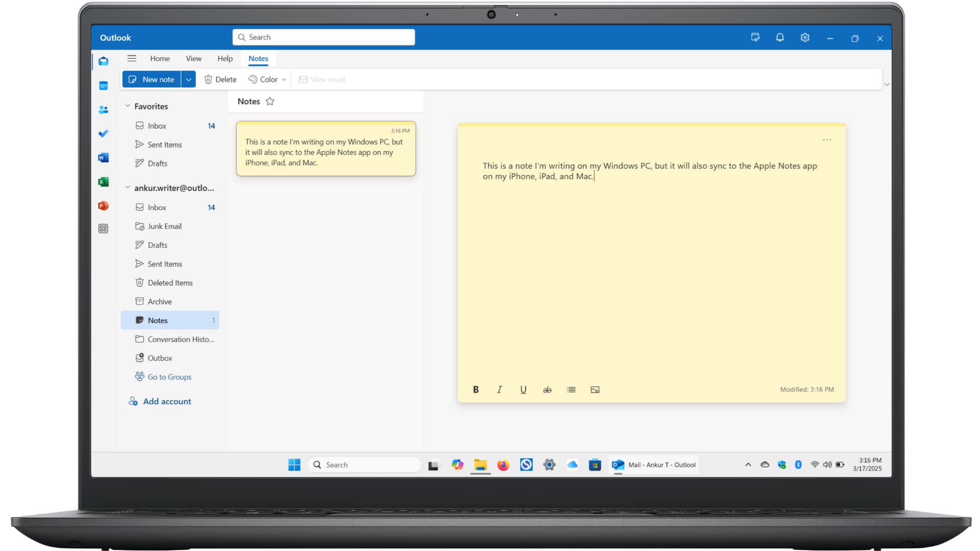Open the To Do checkmark app
Image resolution: width=980 pixels, height=551 pixels.
pyautogui.click(x=103, y=134)
